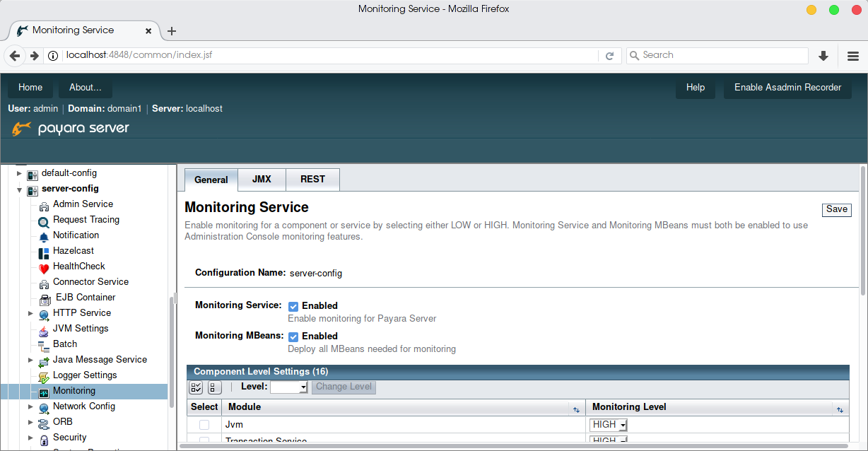Click the About... button
This screenshot has width=868, height=451.
tap(86, 88)
